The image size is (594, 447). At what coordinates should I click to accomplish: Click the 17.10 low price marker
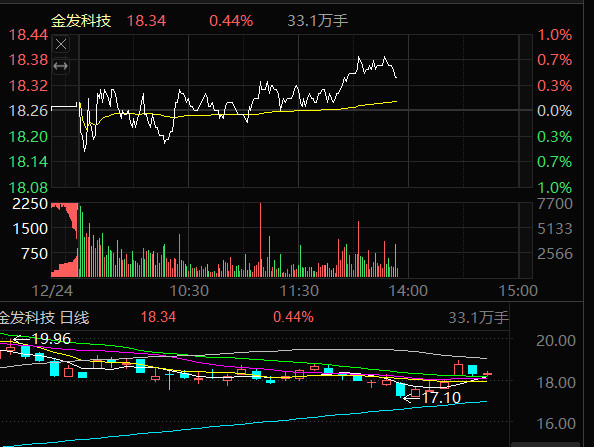click(x=441, y=398)
